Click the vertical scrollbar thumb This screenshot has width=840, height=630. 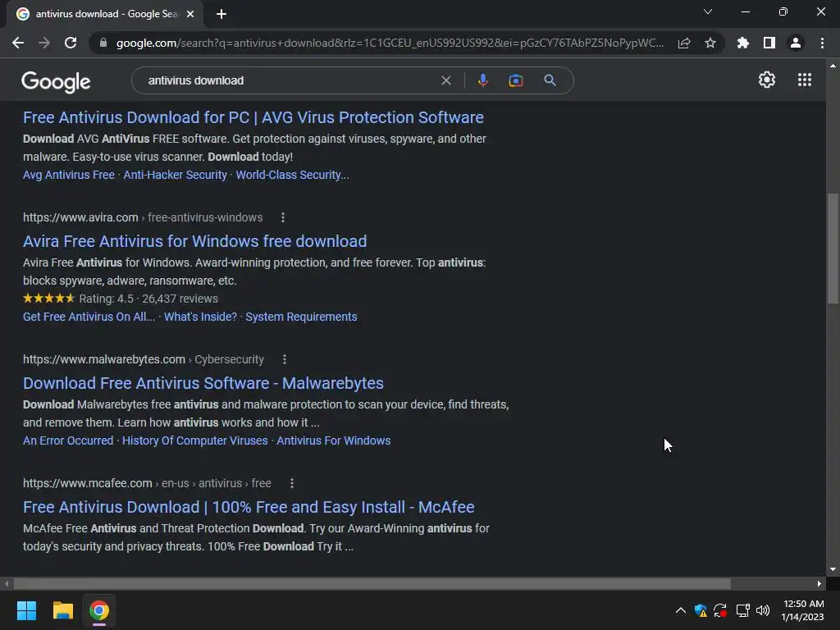(x=833, y=248)
